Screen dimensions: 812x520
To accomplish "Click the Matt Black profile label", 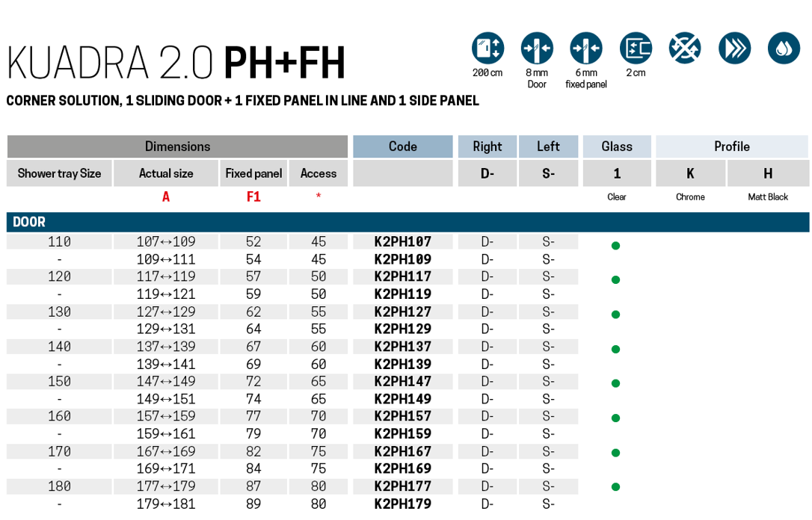I will 768,197.
